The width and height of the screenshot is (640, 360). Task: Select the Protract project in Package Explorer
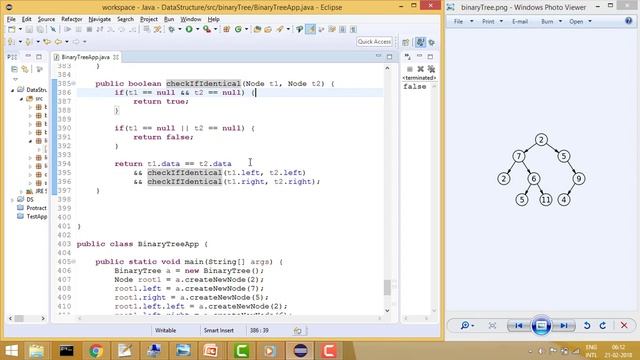36,208
